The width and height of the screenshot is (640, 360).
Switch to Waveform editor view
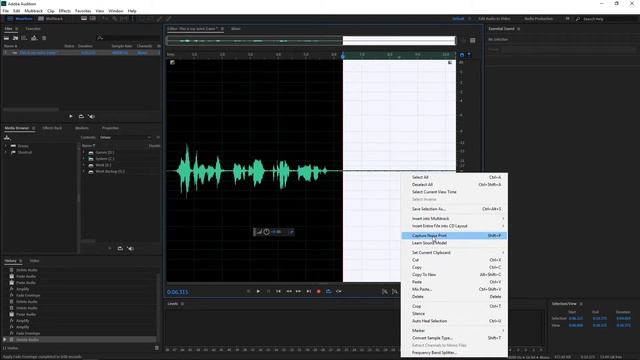click(x=20, y=19)
